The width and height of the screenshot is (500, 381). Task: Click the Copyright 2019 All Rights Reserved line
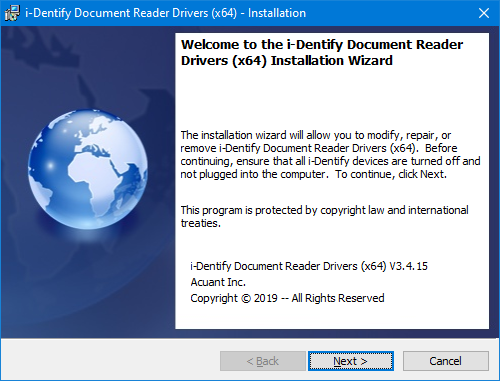pyautogui.click(x=287, y=298)
